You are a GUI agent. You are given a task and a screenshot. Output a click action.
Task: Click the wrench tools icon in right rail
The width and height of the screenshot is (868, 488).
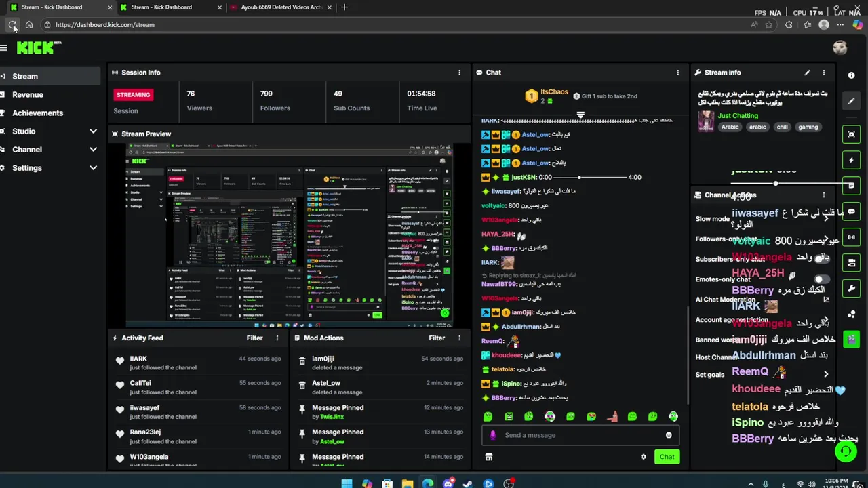(852, 288)
